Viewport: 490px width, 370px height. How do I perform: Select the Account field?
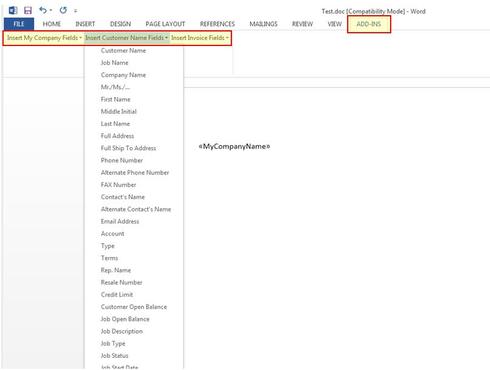[x=113, y=234]
